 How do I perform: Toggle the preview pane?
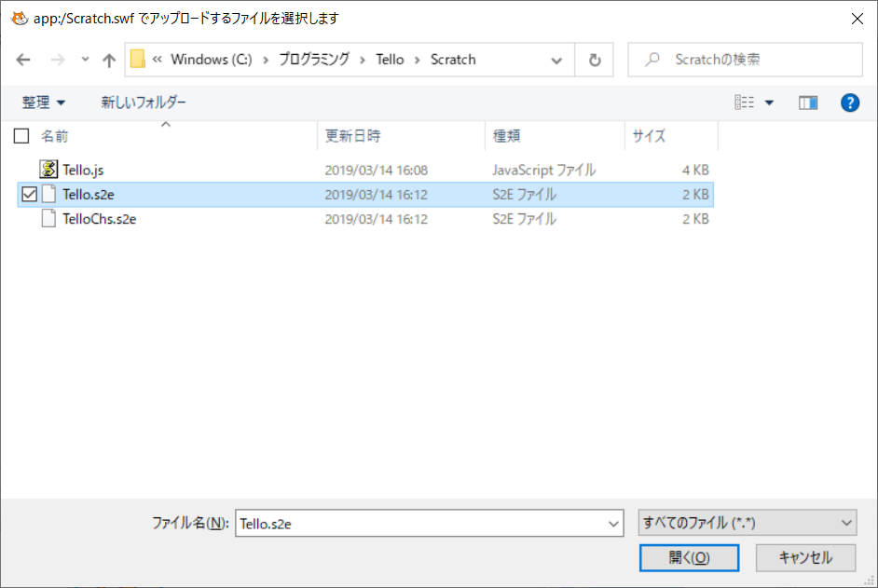(x=808, y=103)
